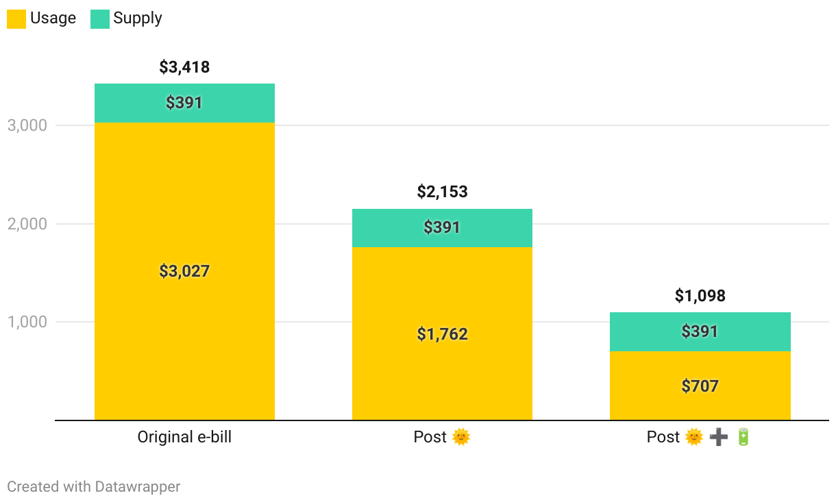Click the $3,027 usage bar segment
Screen dimensions: 836x504
tap(184, 271)
